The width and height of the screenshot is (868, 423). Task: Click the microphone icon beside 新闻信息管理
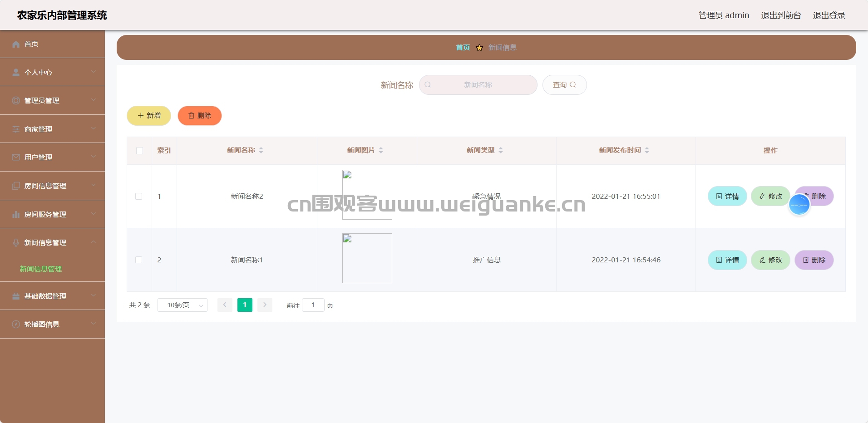click(x=16, y=243)
